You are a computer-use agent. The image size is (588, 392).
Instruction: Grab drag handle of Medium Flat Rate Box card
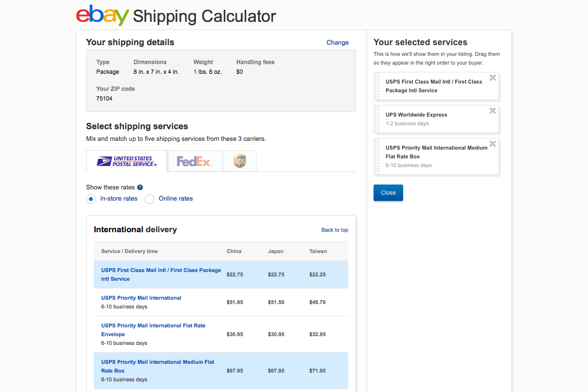pyautogui.click(x=377, y=156)
